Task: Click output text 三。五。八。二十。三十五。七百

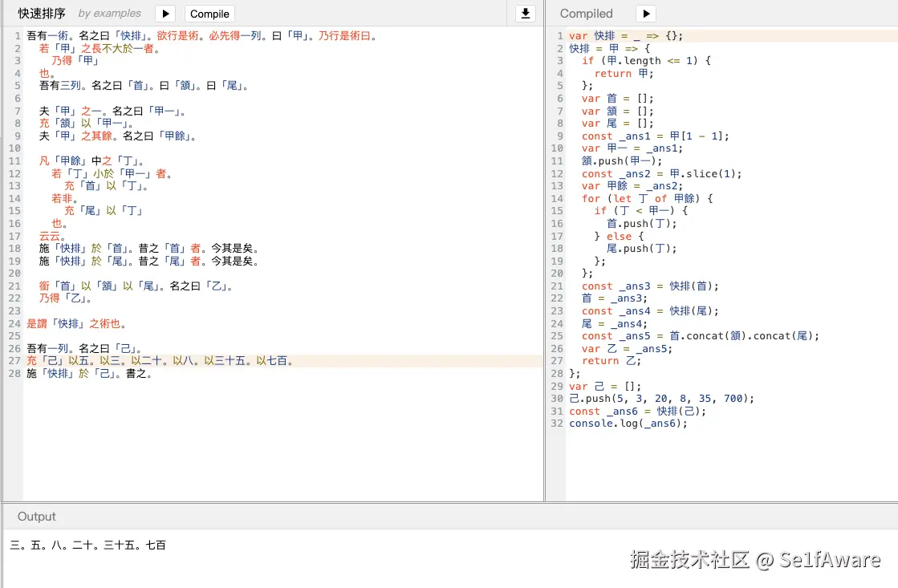Action: pyautogui.click(x=88, y=545)
